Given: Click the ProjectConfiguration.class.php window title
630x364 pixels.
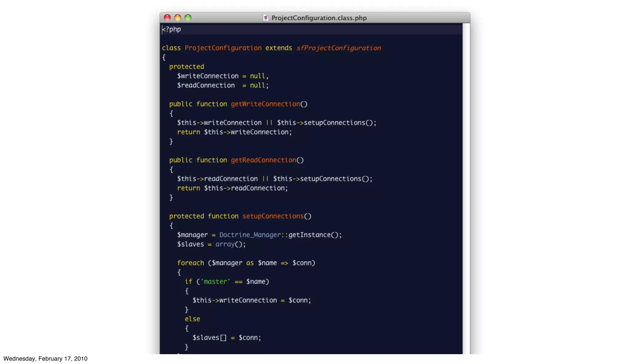Looking at the screenshot, I should (319, 18).
